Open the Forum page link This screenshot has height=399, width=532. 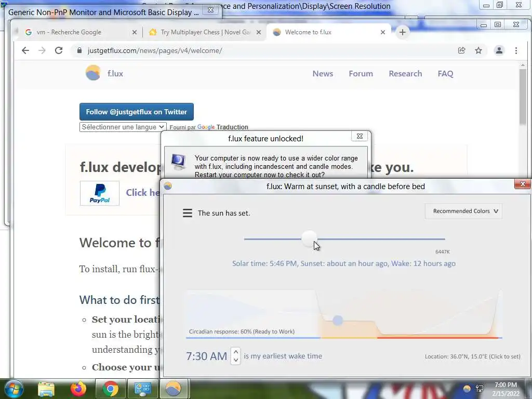(361, 74)
